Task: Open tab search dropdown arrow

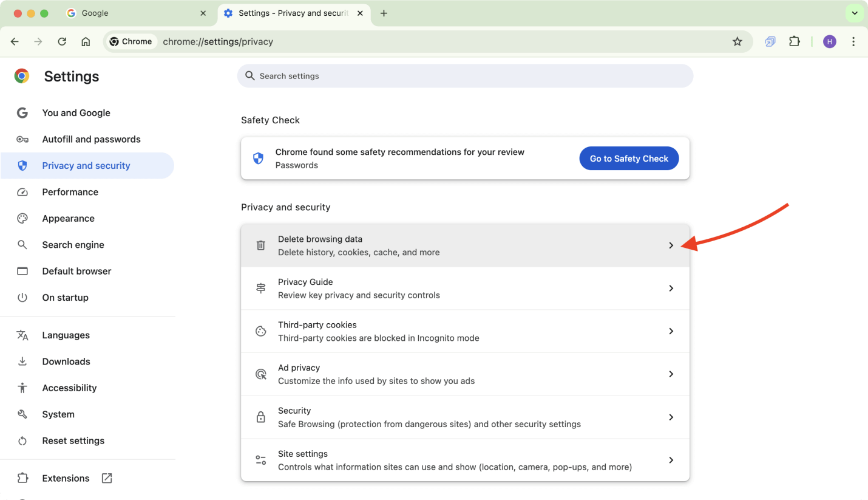Action: coord(854,13)
